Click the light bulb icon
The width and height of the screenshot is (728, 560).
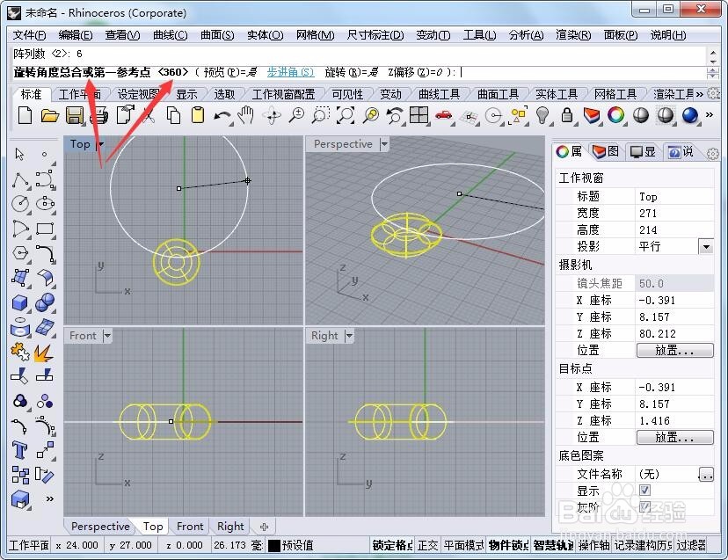[542, 114]
